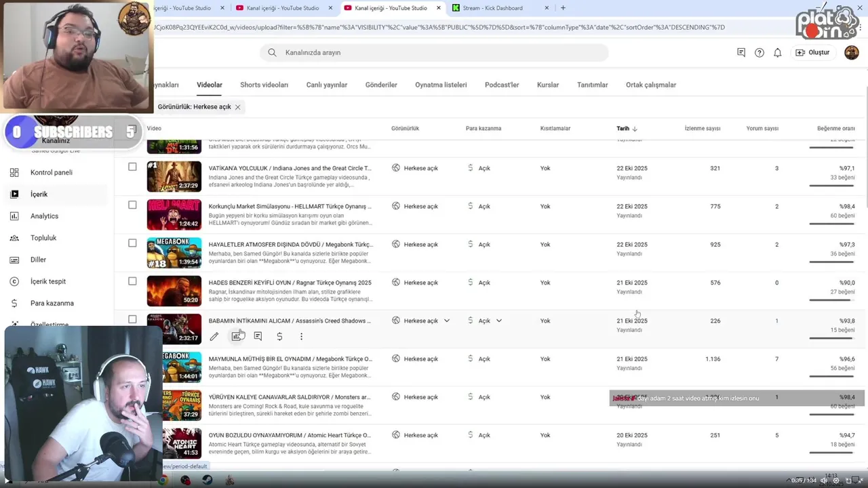
Task: Tick the checkbox for the Indiana Jones video
Action: pos(132,167)
